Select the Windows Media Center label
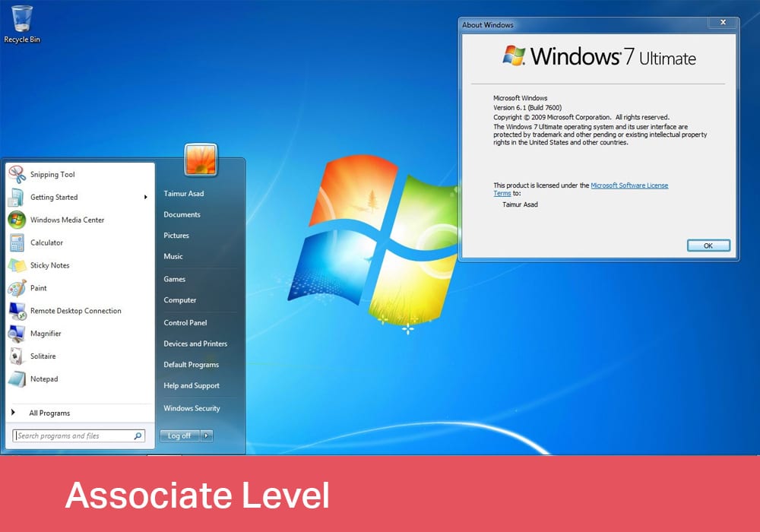 (x=67, y=220)
